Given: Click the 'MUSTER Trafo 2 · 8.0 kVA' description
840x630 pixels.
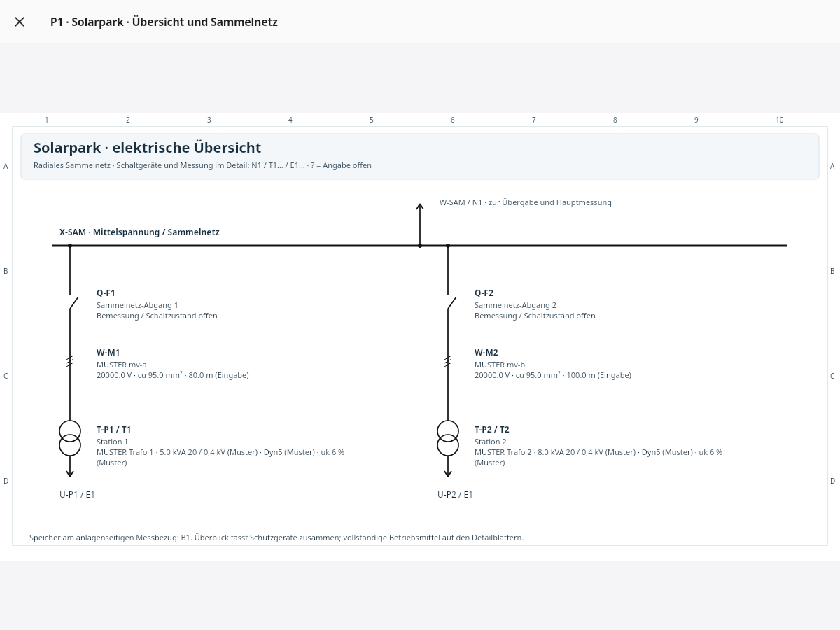Looking at the screenshot, I should click(x=598, y=457).
